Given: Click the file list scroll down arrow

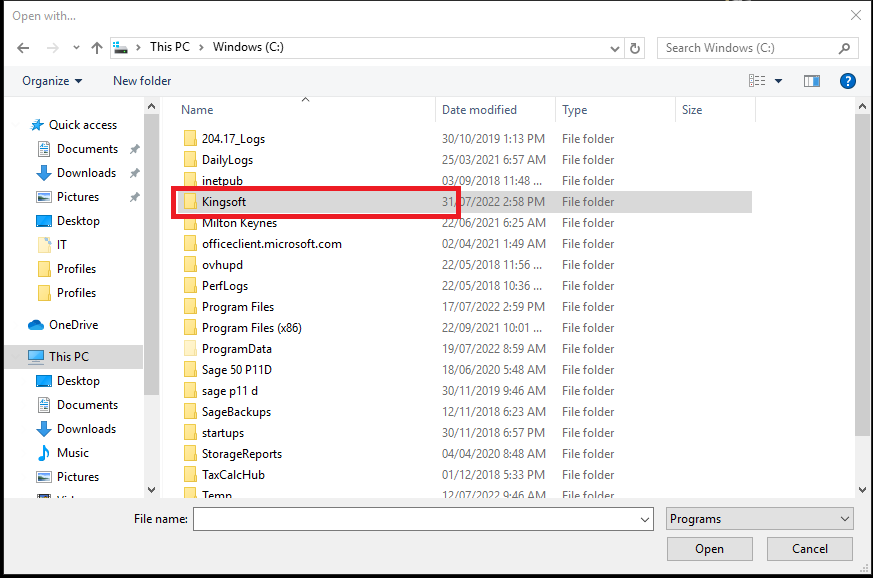Looking at the screenshot, I should click(862, 490).
